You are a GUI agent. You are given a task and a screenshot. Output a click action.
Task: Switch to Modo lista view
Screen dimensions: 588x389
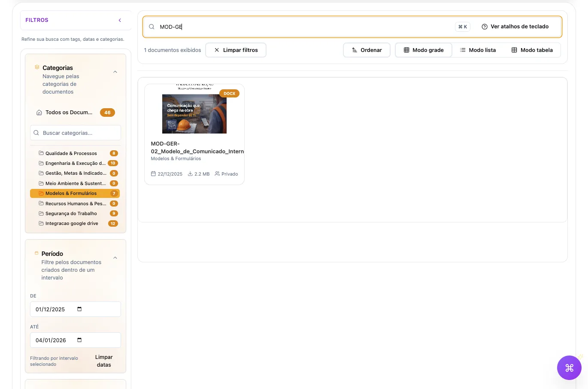pos(478,50)
